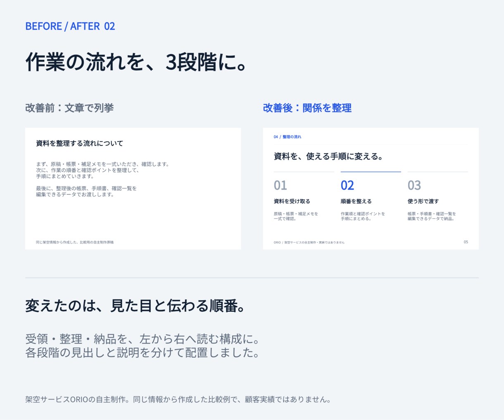Screen dimensions: 504x420
Task: Click the page number '05' in after slide
Action: [466, 242]
